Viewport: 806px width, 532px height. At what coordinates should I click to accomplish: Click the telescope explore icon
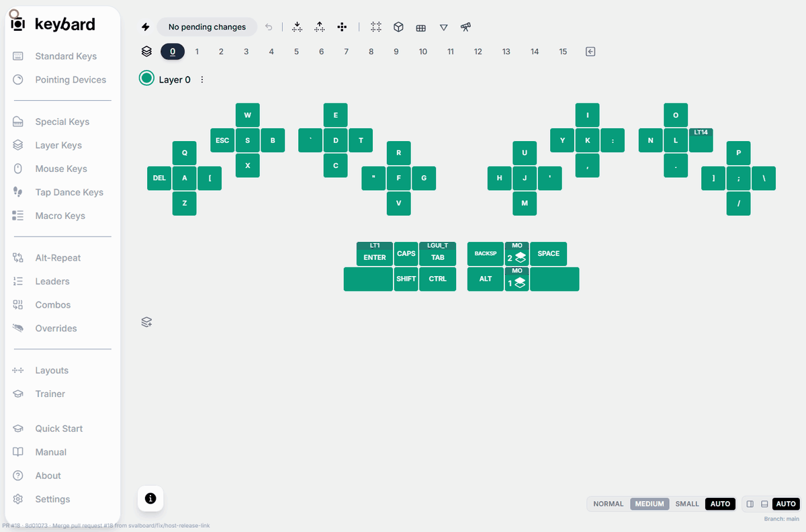tap(465, 28)
